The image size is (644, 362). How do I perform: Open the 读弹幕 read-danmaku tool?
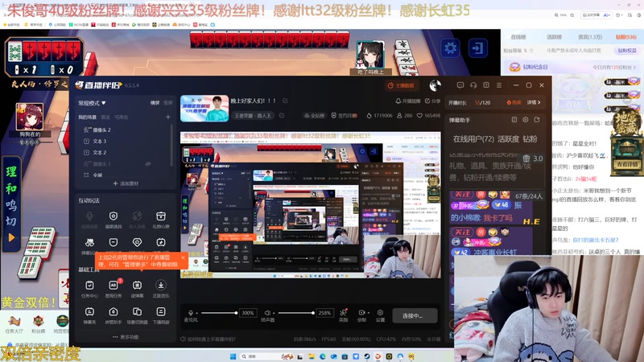click(x=137, y=289)
